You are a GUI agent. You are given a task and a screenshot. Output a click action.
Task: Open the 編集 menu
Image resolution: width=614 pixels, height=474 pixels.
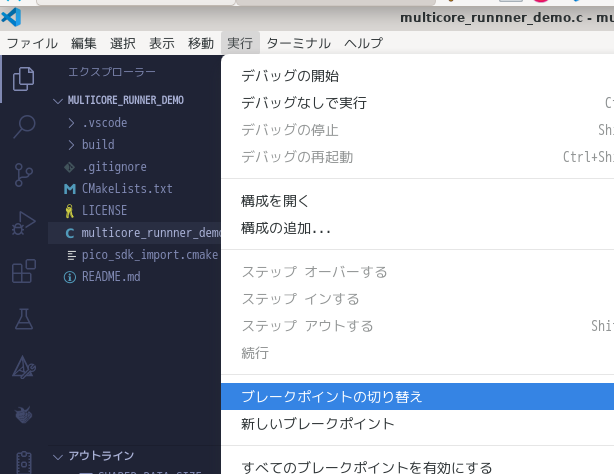[84, 43]
